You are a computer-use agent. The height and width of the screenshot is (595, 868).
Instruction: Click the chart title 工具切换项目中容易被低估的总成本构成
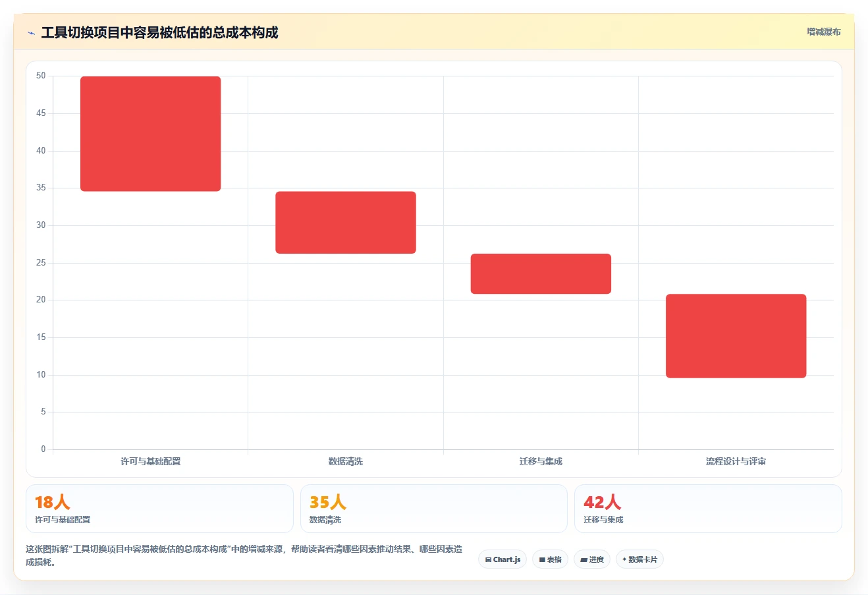[x=159, y=32]
